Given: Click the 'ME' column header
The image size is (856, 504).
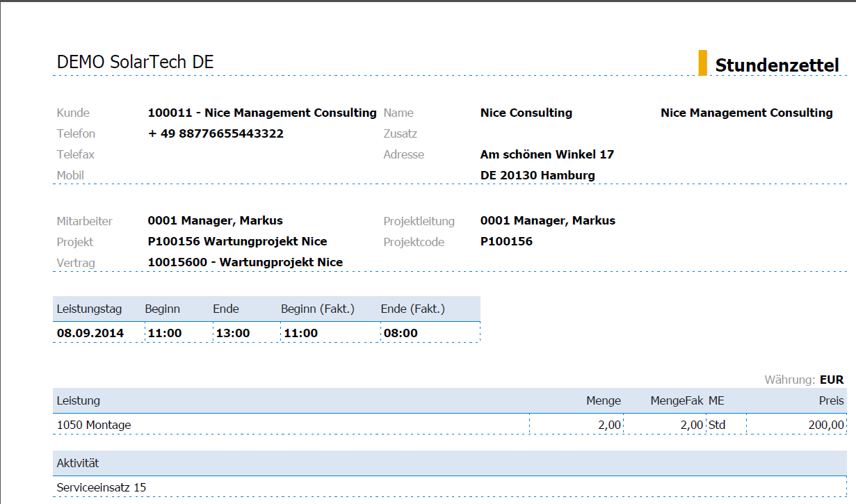Looking at the screenshot, I should point(716,400).
